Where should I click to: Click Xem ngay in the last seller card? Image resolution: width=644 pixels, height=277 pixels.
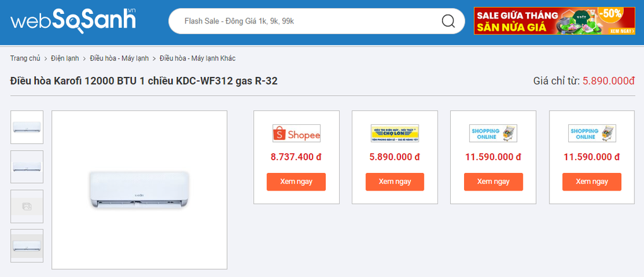592,182
